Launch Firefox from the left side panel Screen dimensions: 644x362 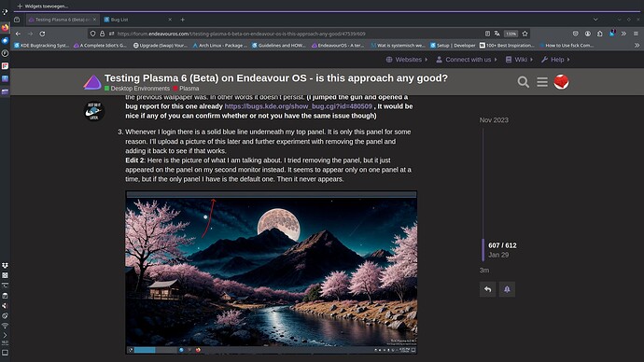click(x=5, y=28)
